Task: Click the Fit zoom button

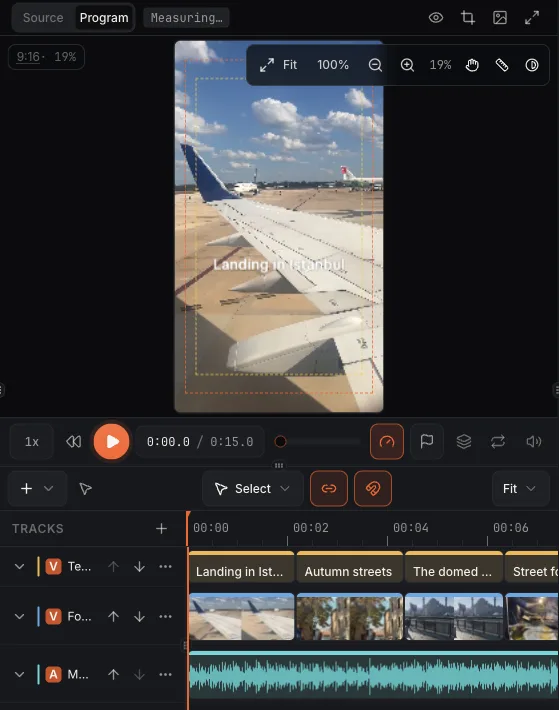Action: pos(278,65)
